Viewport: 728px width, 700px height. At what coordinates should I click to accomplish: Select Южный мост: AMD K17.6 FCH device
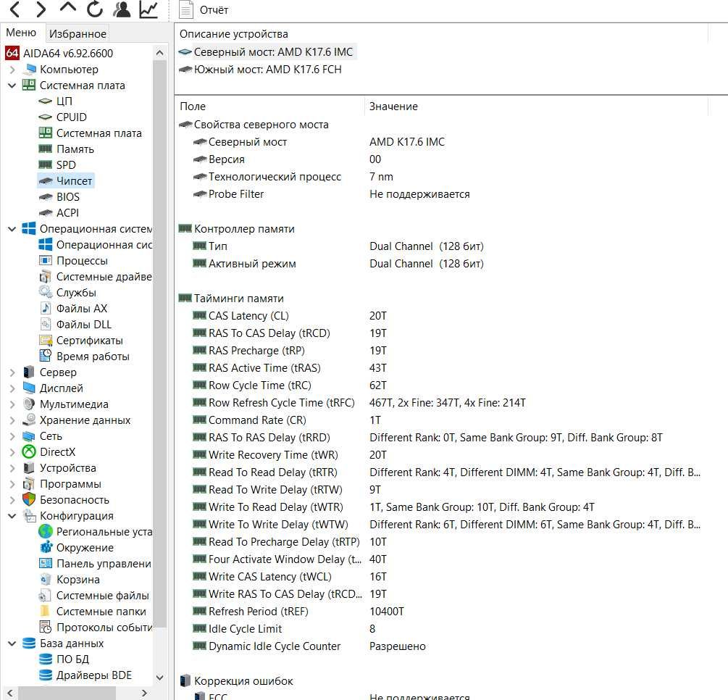pyautogui.click(x=261, y=70)
